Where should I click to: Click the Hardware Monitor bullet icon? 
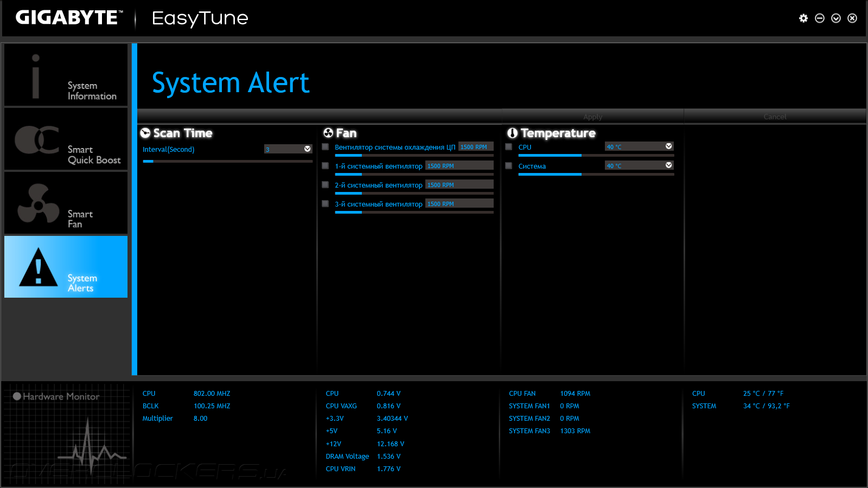17,396
